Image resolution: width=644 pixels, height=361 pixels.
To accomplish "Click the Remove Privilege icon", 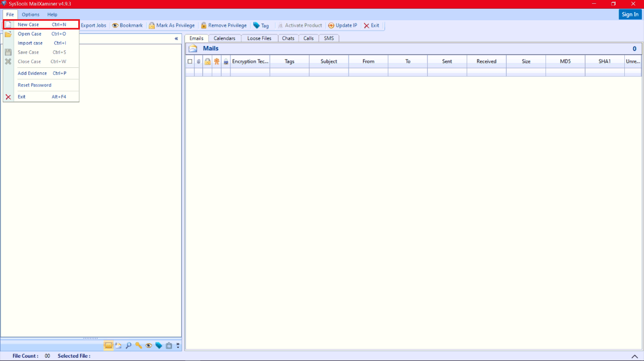I will [x=204, y=25].
